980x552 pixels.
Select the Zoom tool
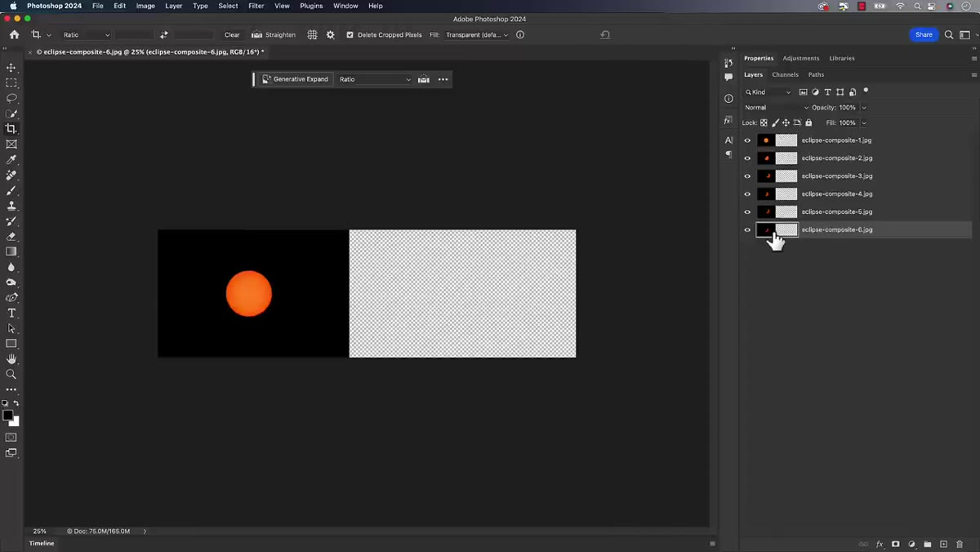[x=11, y=374]
